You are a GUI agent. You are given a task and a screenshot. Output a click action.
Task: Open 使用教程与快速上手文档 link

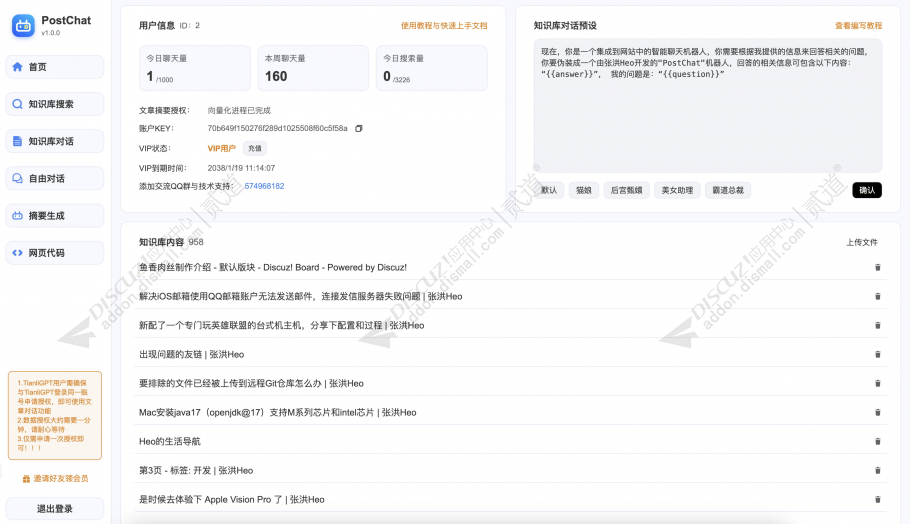click(444, 26)
